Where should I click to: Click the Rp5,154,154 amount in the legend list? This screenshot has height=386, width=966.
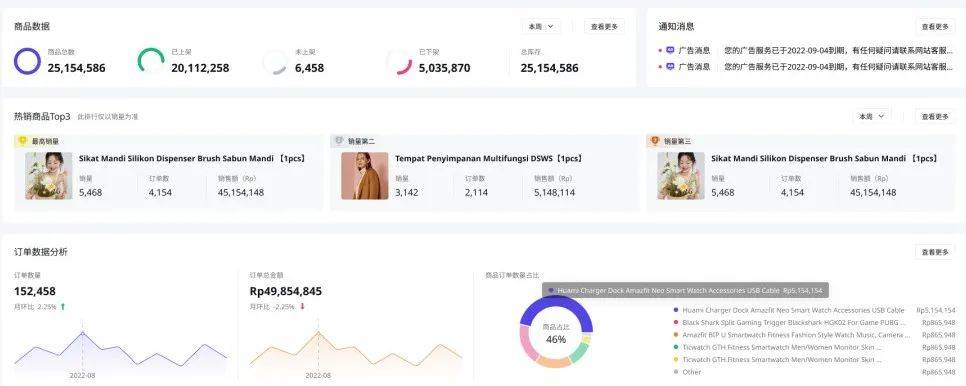click(936, 310)
